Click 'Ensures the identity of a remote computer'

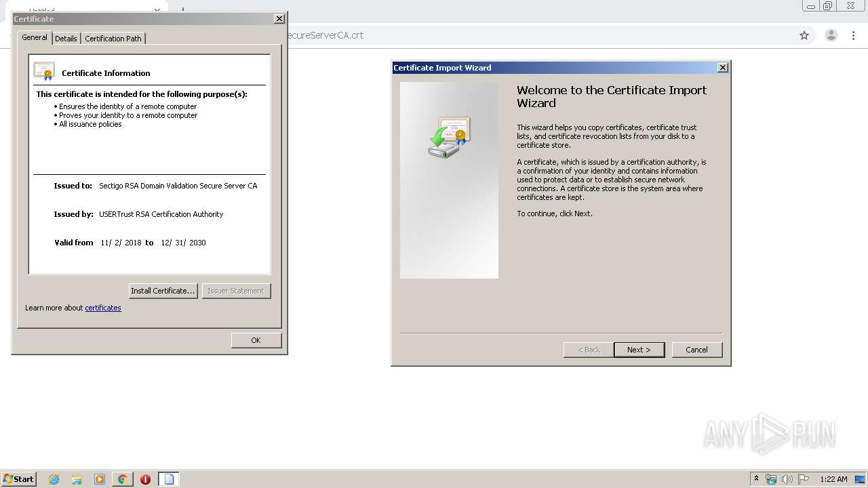(x=127, y=106)
